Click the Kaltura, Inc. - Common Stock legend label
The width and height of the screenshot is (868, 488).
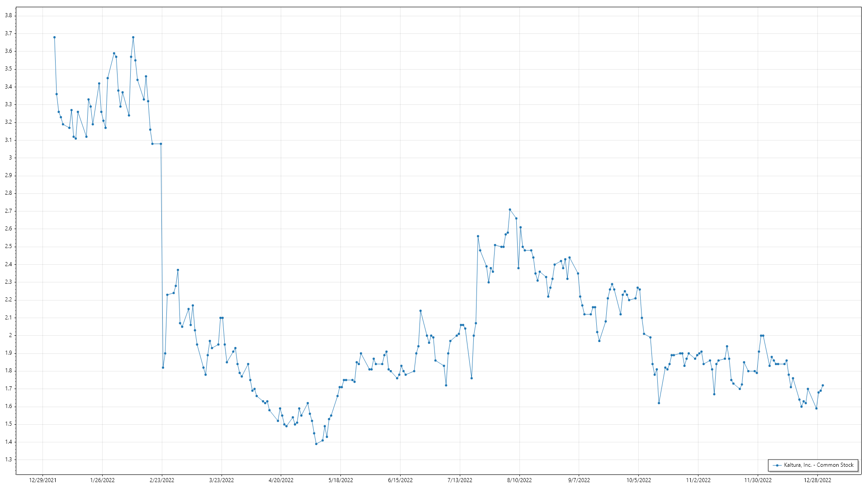point(819,465)
